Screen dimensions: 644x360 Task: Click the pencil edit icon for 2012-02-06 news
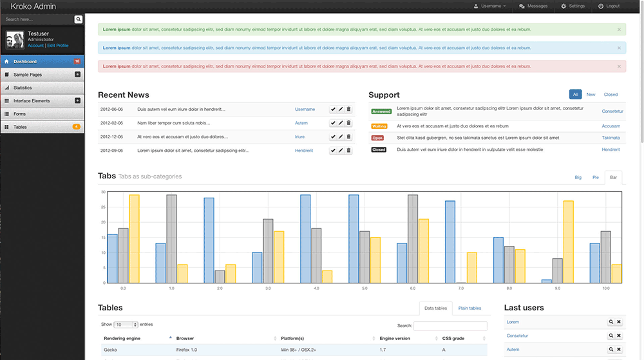[x=341, y=123]
